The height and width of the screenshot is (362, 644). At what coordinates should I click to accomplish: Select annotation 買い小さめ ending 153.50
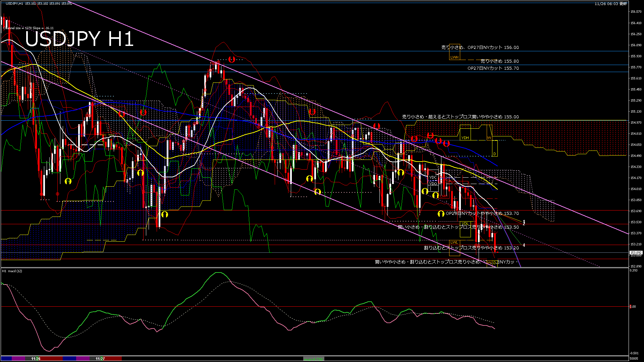pyautogui.click(x=458, y=227)
